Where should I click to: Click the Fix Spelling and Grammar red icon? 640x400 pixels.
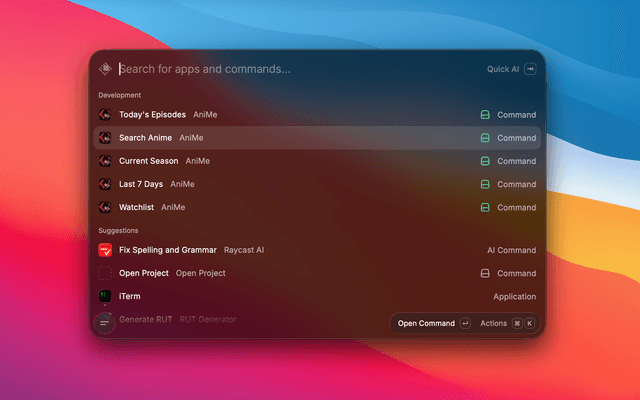(105, 250)
